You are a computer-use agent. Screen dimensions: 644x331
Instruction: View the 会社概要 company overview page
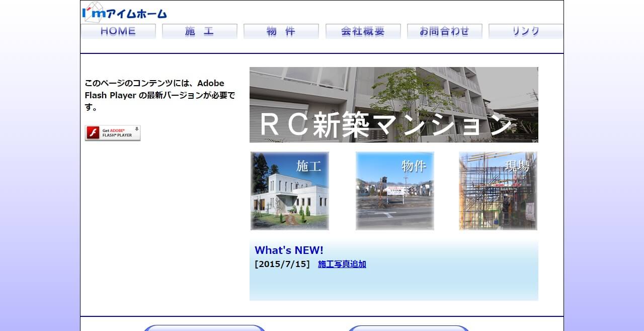point(363,31)
